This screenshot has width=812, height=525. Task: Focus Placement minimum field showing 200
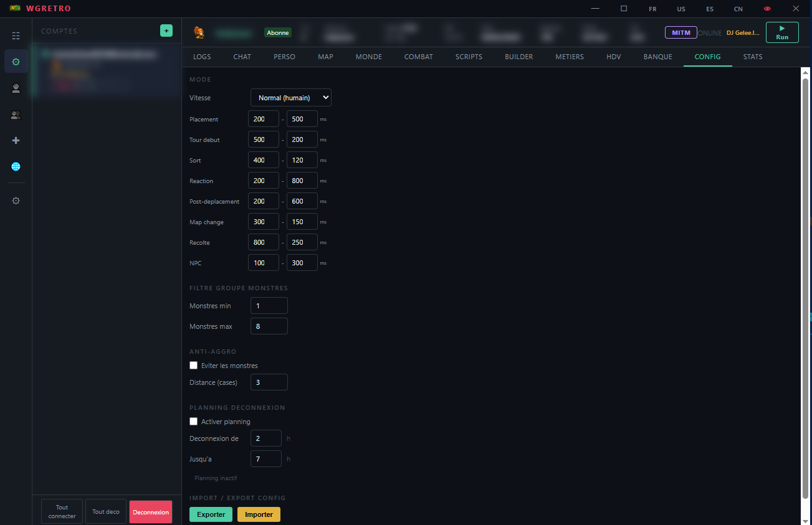264,119
